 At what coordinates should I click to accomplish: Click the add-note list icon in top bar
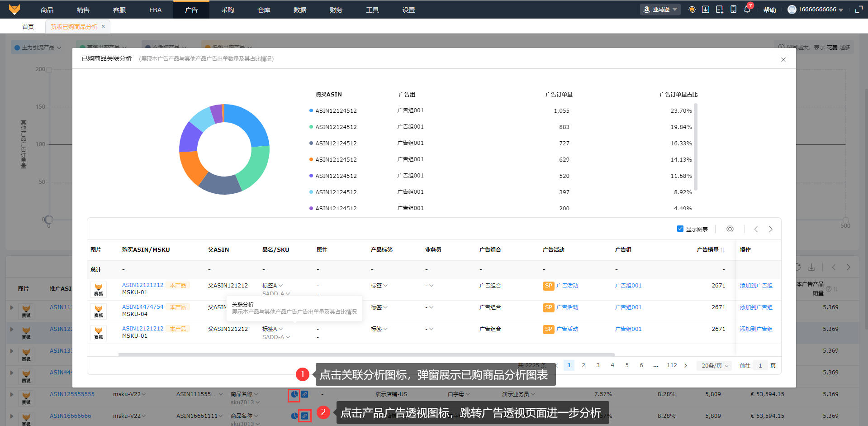point(719,10)
